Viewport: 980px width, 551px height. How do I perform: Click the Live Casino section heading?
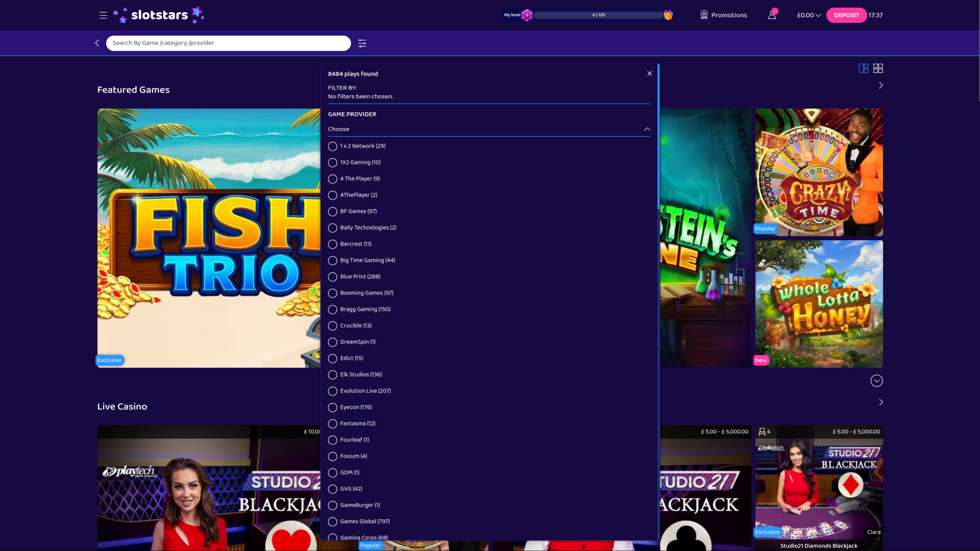point(122,407)
